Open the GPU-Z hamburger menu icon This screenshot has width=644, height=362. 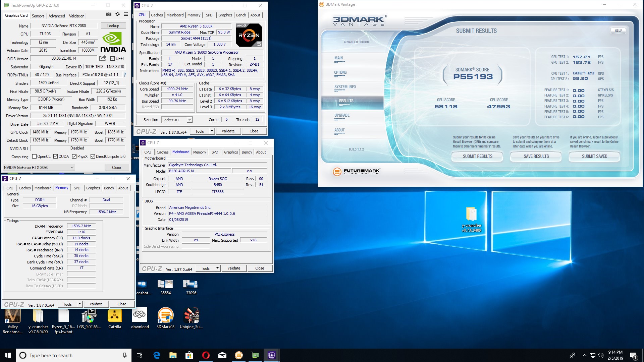pos(126,14)
